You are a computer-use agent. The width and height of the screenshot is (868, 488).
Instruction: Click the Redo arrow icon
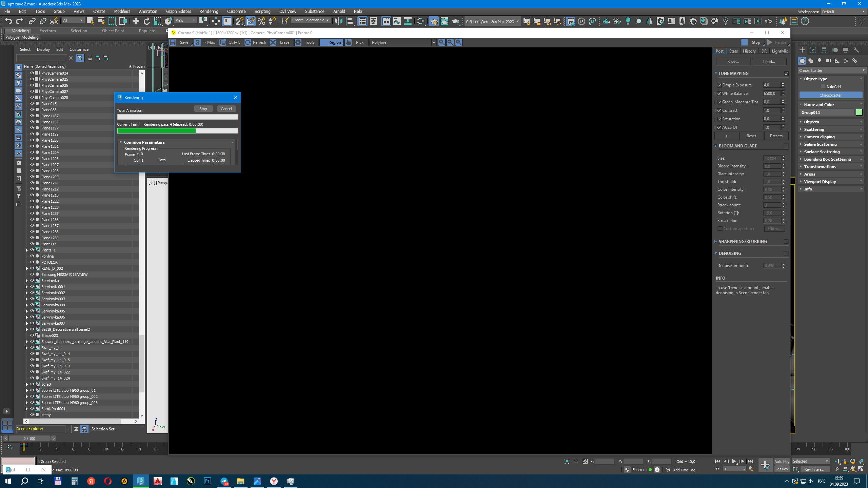19,21
